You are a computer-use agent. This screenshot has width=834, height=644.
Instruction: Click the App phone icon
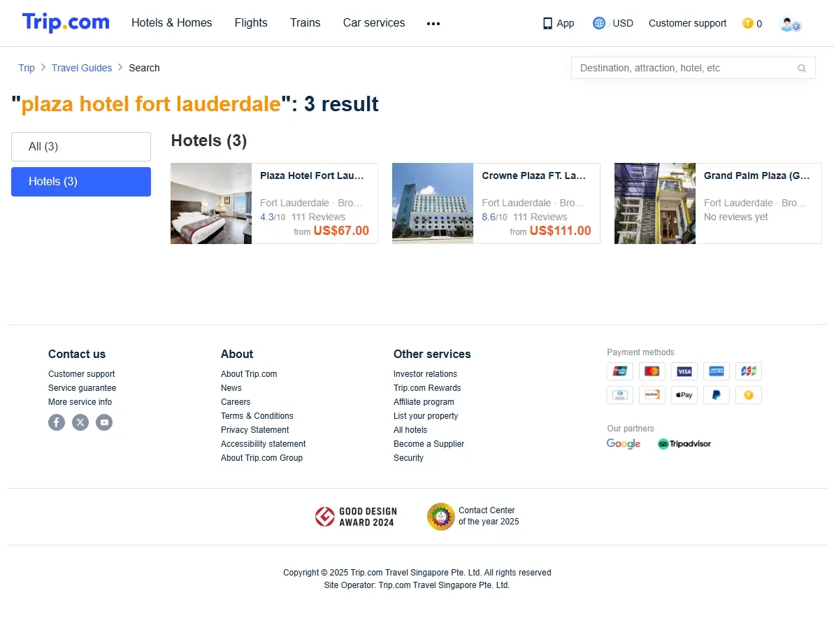click(547, 23)
